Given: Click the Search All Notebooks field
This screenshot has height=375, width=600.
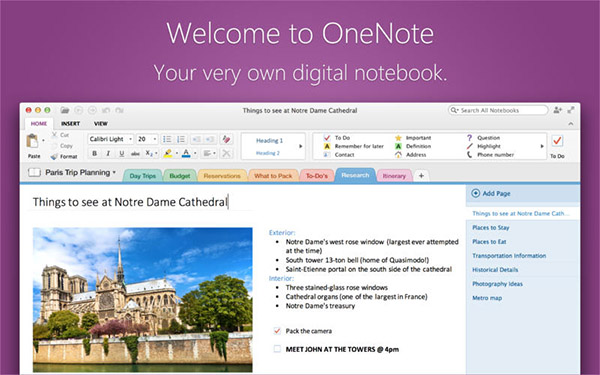Looking at the screenshot, I should [498, 110].
